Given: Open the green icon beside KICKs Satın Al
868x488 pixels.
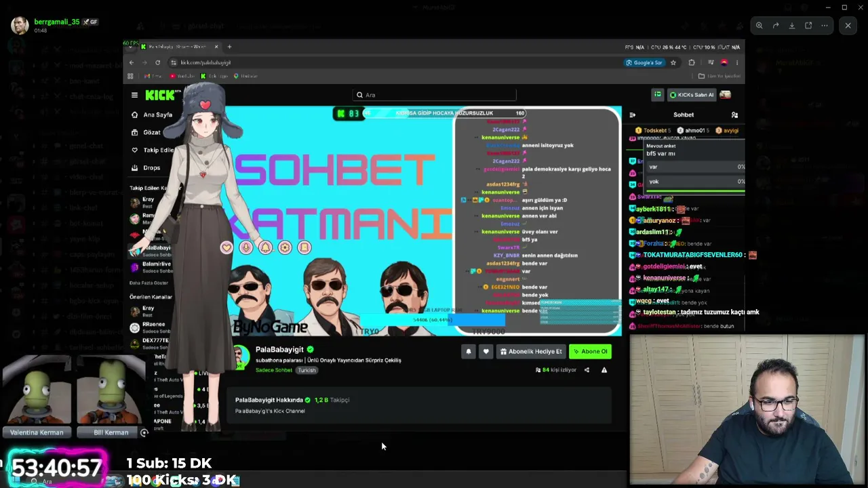Looking at the screenshot, I should click(x=657, y=95).
